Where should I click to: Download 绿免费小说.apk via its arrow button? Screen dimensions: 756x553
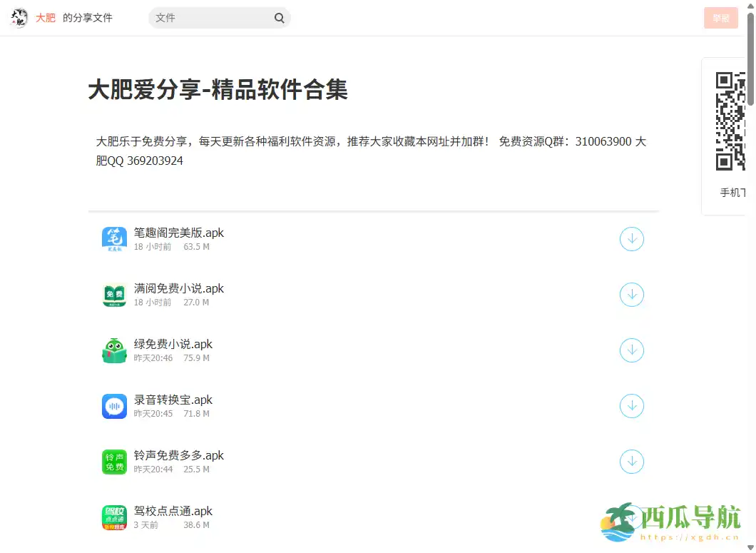[x=632, y=350]
